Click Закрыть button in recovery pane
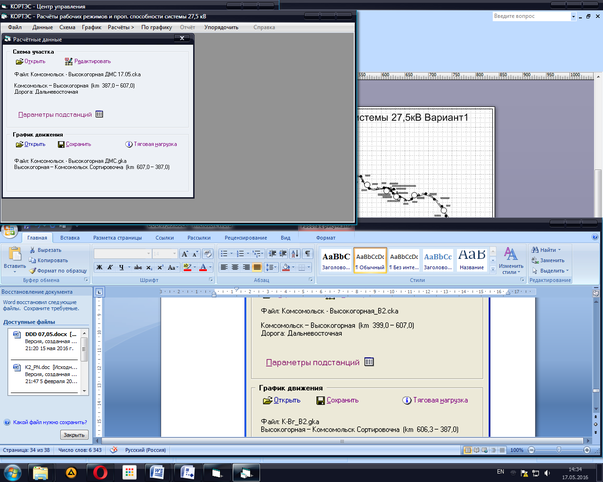This screenshot has height=482, width=603. 74,435
